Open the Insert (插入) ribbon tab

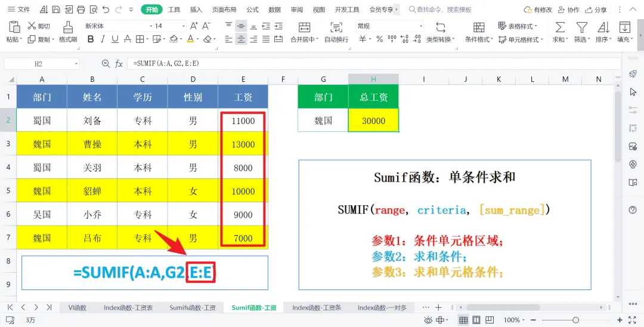pyautogui.click(x=196, y=10)
